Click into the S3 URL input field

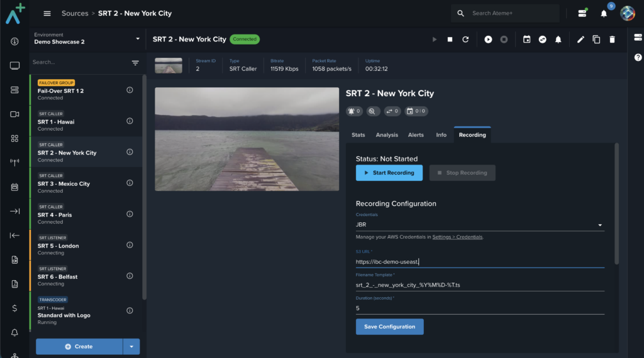[479, 262]
